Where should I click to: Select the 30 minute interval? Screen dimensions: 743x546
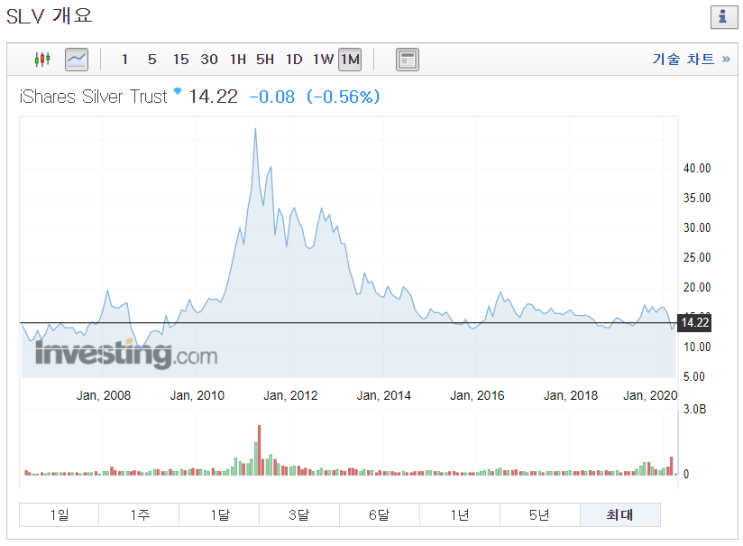tap(209, 59)
